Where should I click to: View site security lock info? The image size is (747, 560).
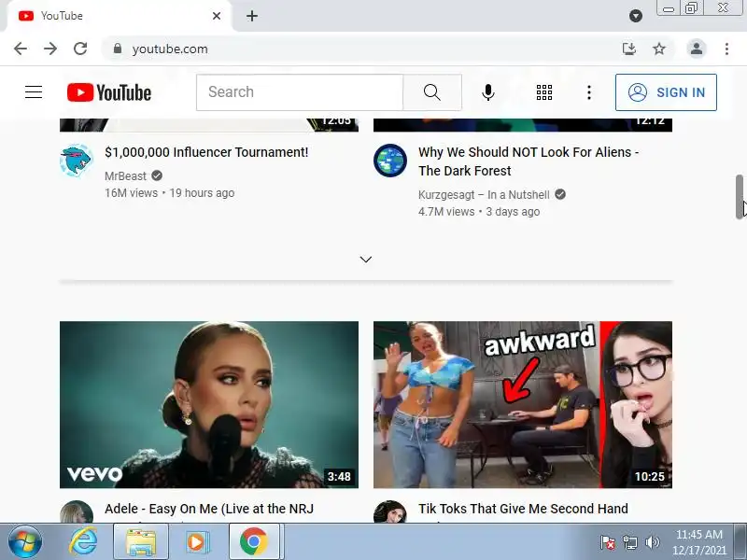tap(118, 49)
